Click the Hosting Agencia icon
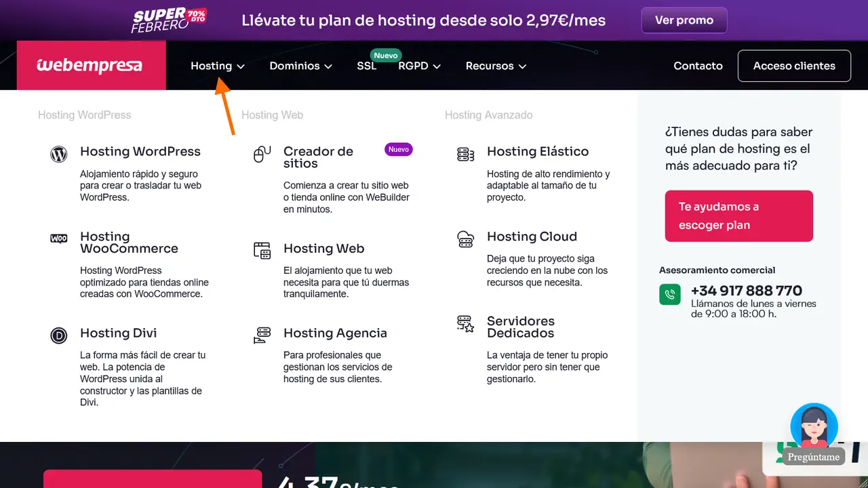 (x=262, y=335)
